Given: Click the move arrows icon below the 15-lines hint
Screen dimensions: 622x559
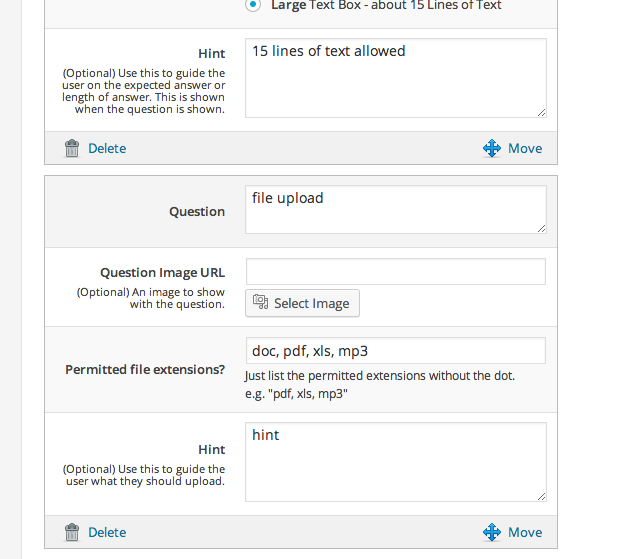Looking at the screenshot, I should pos(492,148).
